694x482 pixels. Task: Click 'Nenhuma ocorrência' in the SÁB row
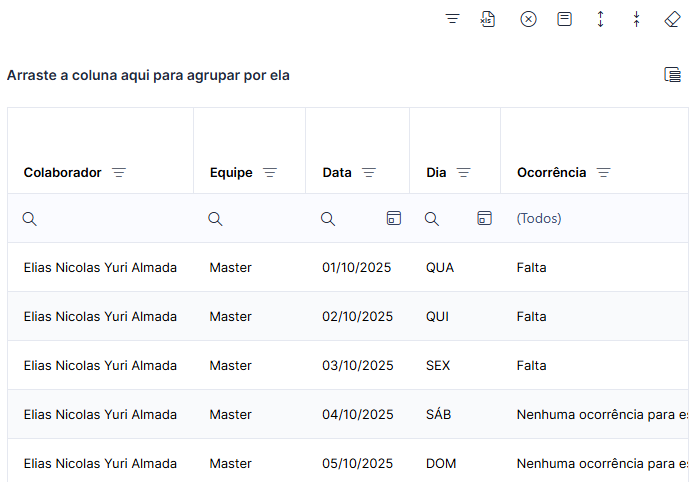pyautogui.click(x=602, y=415)
